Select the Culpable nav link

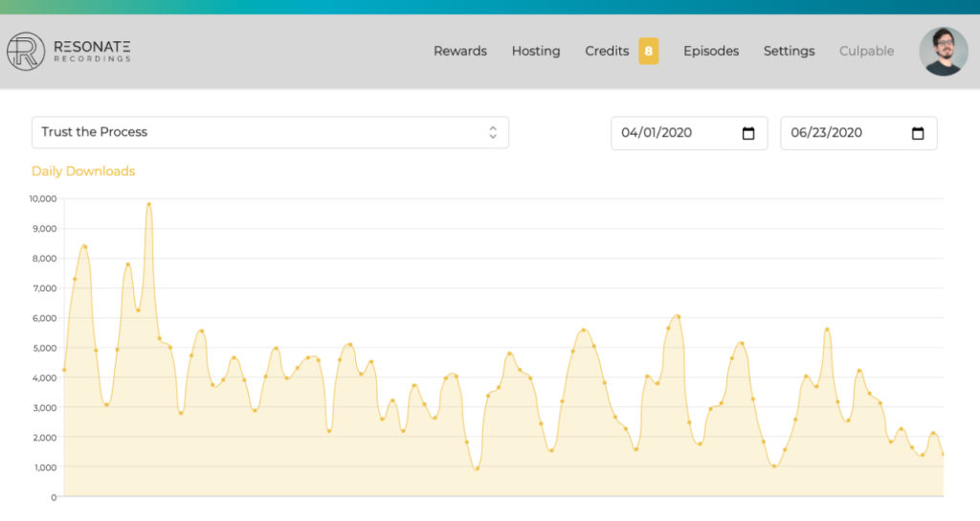(866, 52)
